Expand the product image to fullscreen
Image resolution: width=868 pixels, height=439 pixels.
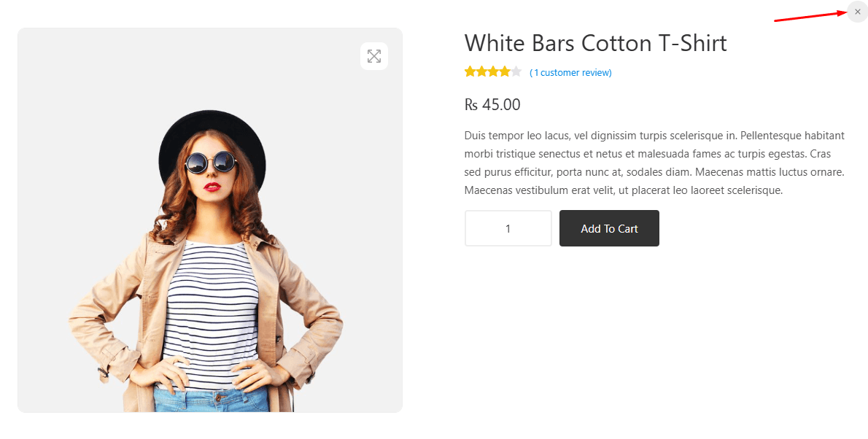coord(374,56)
